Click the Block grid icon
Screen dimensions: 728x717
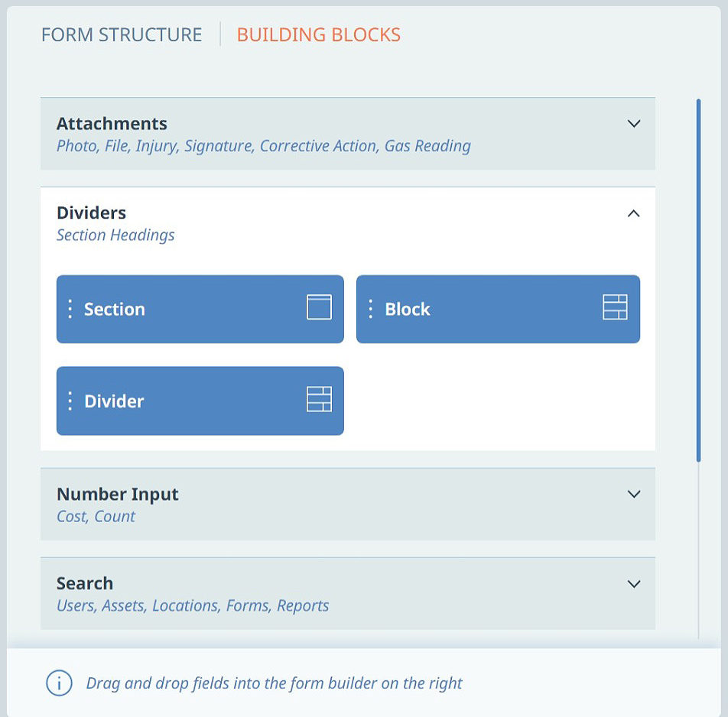(x=615, y=307)
